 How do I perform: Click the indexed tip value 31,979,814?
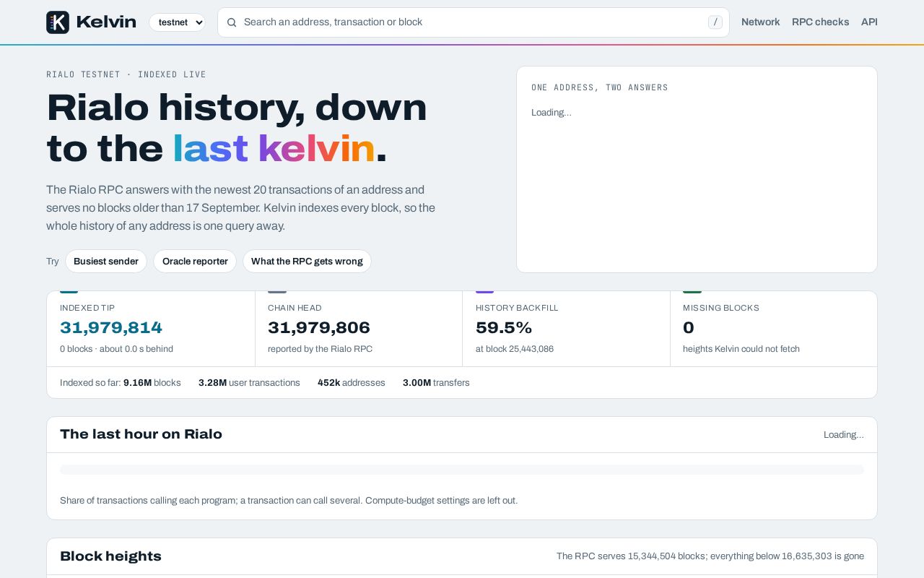pos(111,328)
